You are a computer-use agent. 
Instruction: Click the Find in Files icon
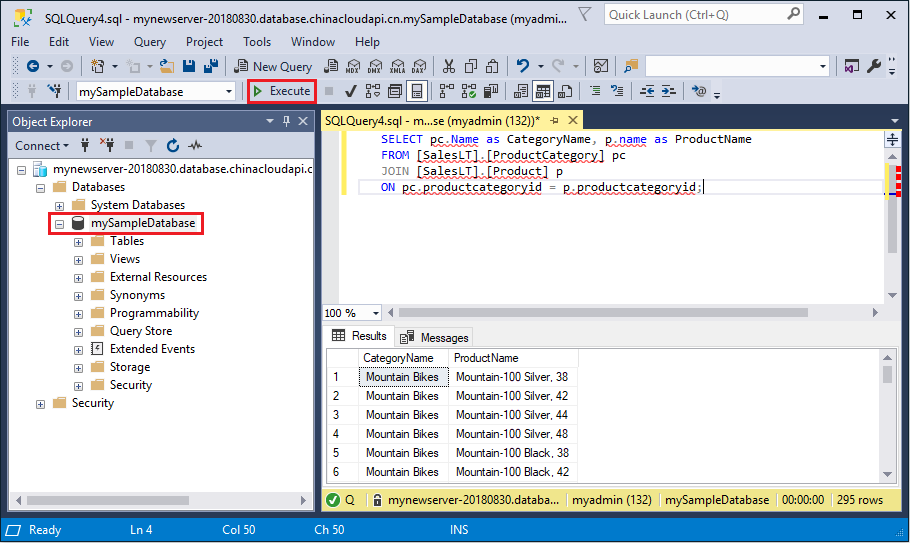point(631,66)
